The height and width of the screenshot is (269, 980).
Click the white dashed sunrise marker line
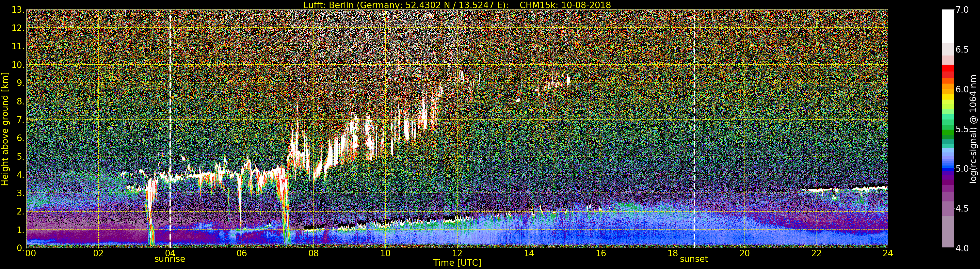click(170, 129)
